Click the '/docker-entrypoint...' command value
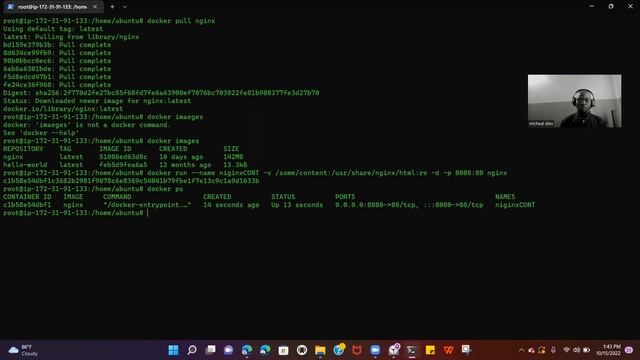 [x=147, y=205]
